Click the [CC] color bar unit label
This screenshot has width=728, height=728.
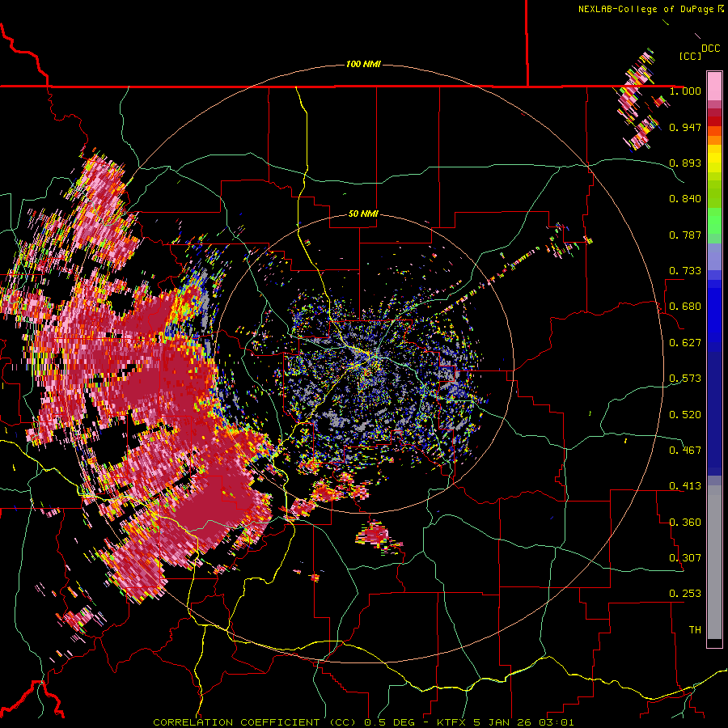pyautogui.click(x=690, y=56)
